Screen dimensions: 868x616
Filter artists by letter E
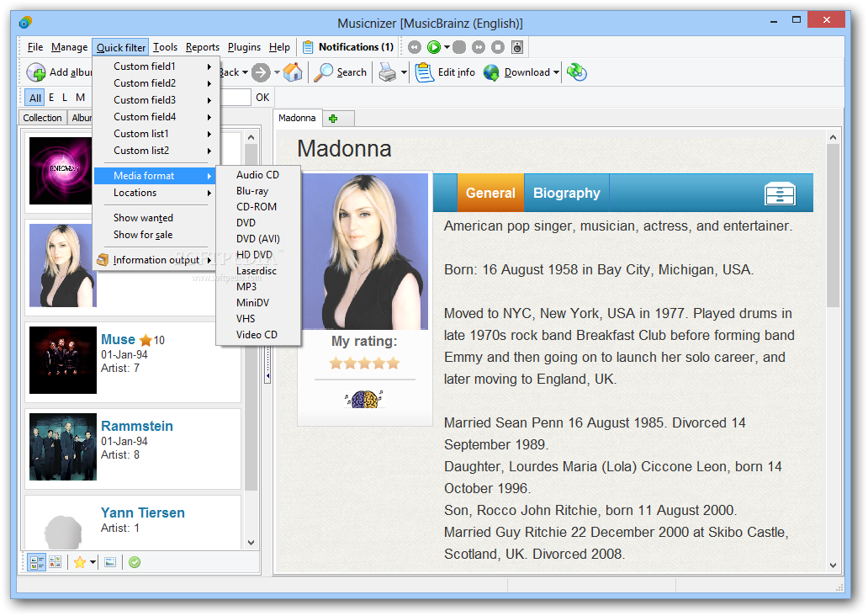pyautogui.click(x=51, y=98)
